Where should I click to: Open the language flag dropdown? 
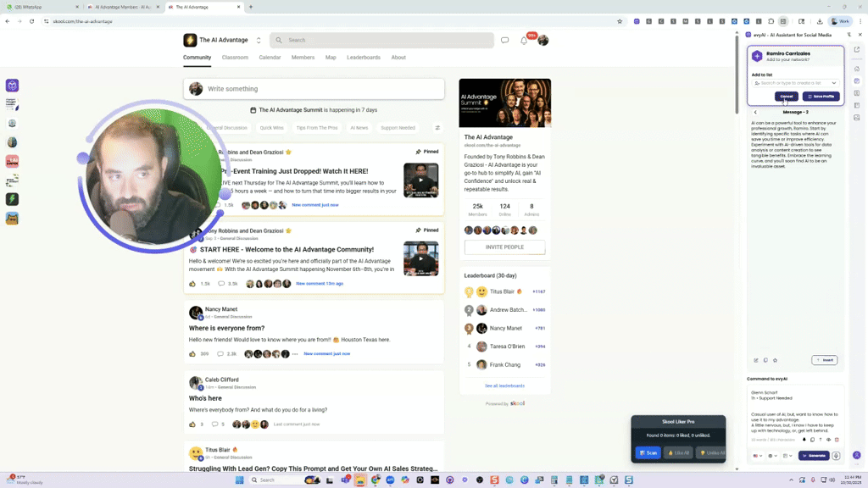coord(757,456)
